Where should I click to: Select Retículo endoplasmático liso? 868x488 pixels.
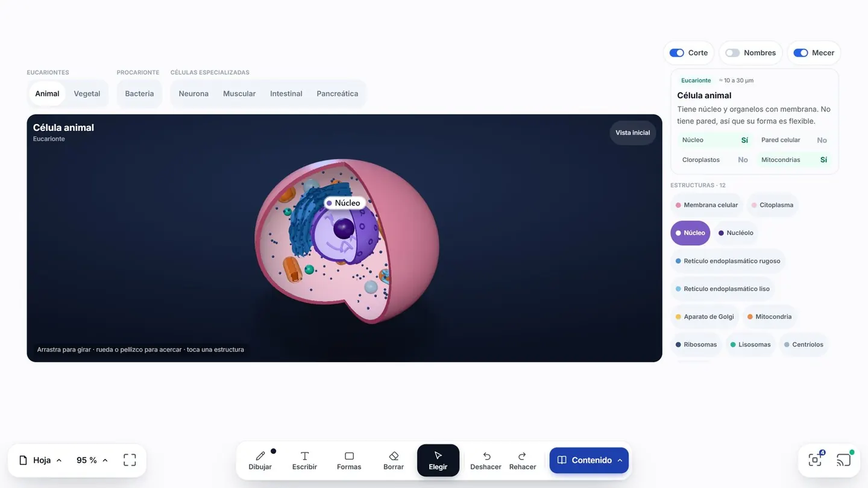tap(723, 289)
